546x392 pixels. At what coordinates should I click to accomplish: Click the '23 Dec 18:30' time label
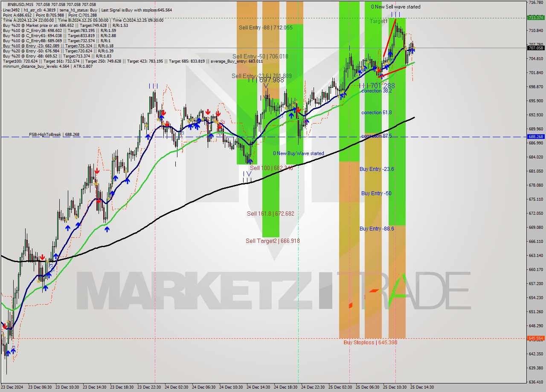point(122,387)
